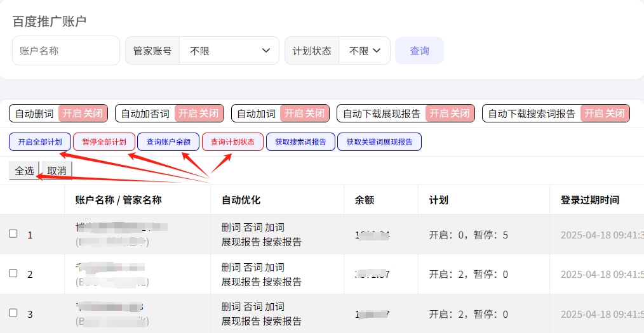Click 否词 in row 2
The width and height of the screenshot is (644, 333).
(x=253, y=267)
